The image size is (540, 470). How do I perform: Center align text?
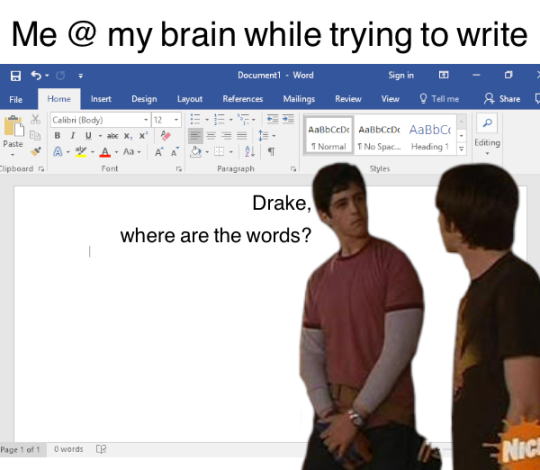[x=211, y=136]
